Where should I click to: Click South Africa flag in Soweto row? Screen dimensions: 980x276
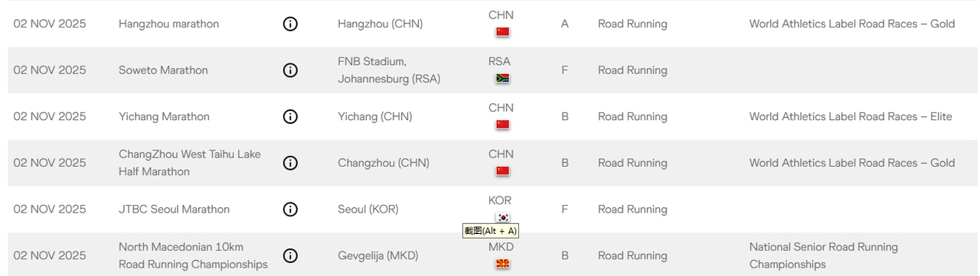[502, 79]
